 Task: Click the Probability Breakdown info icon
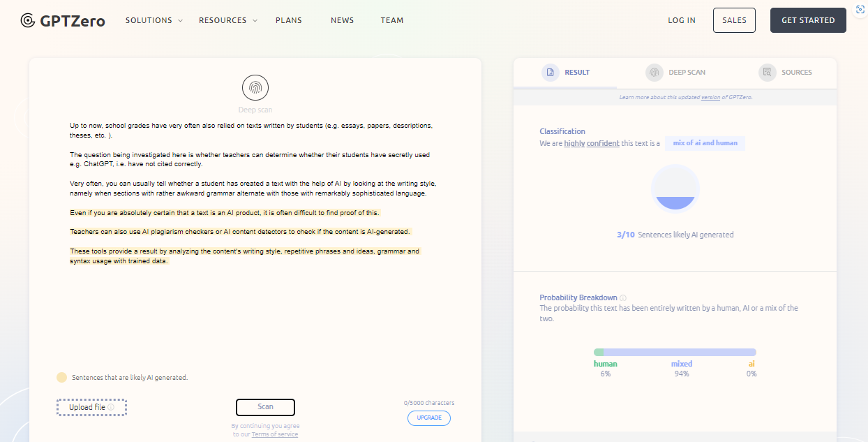pyautogui.click(x=623, y=297)
